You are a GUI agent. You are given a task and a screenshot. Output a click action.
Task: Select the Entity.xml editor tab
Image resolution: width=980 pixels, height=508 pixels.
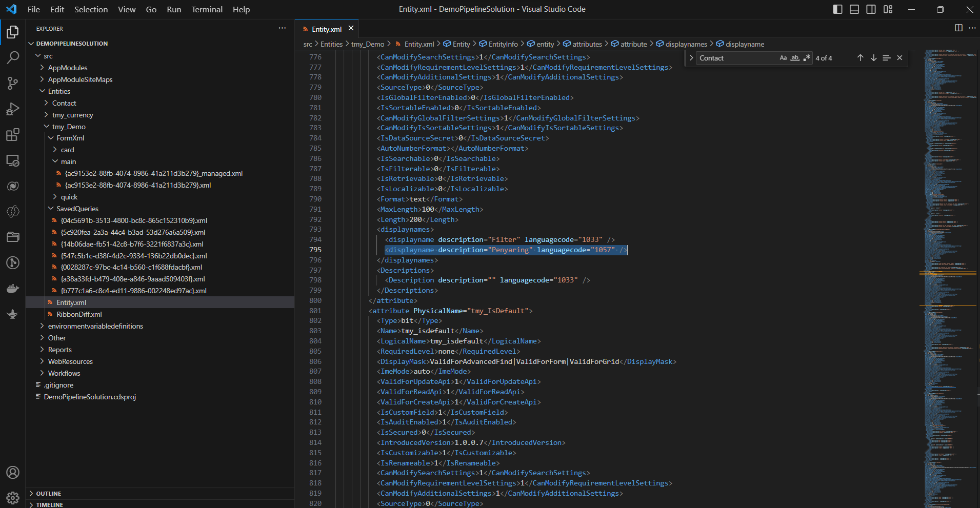tap(327, 29)
